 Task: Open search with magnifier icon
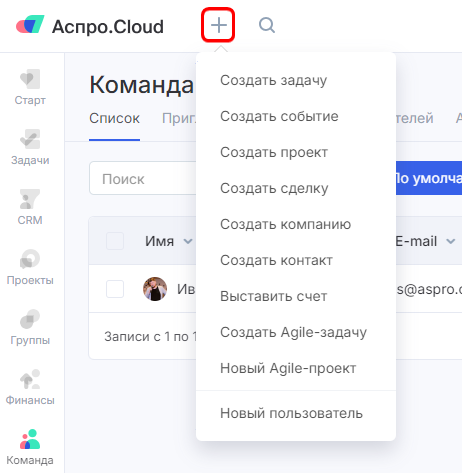[267, 25]
